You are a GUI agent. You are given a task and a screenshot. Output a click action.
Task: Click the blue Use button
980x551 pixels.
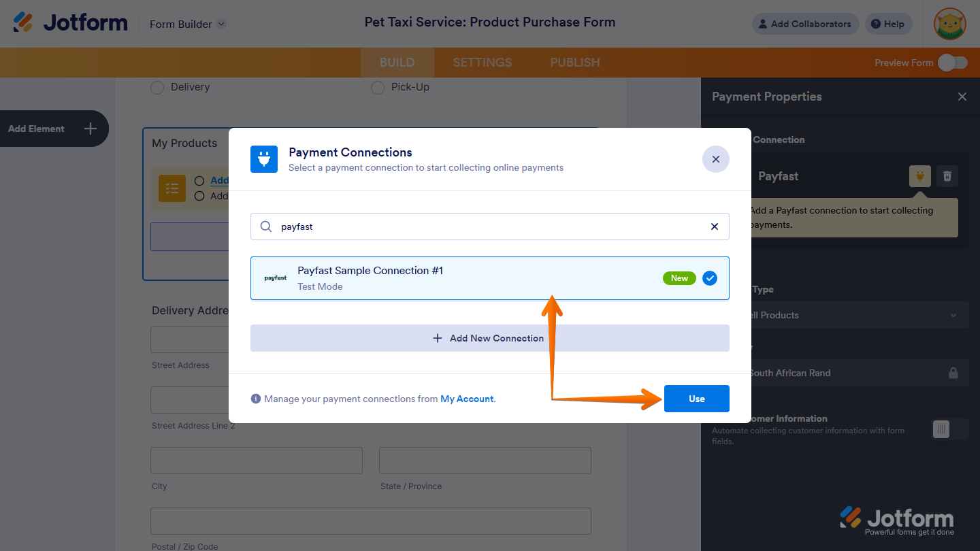tap(696, 399)
